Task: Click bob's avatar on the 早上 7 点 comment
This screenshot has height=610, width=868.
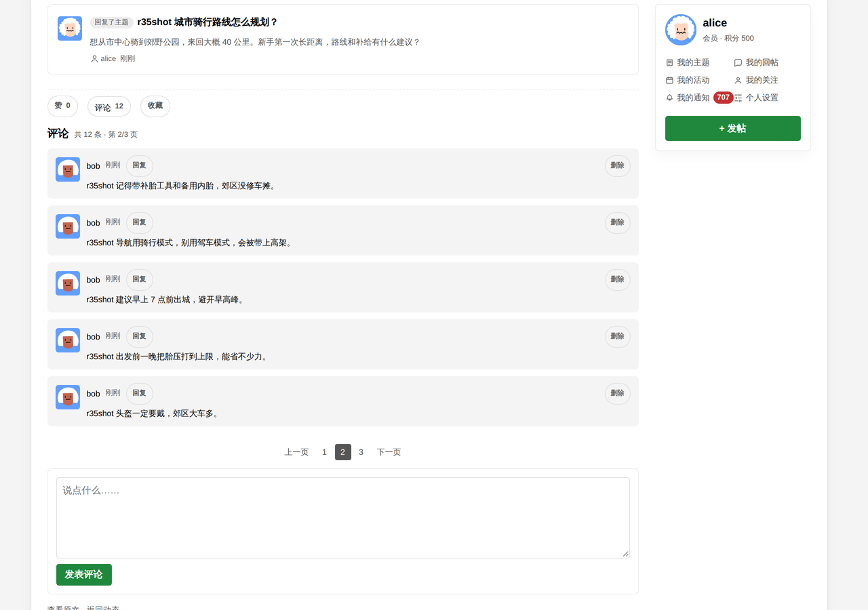Action: coord(68,283)
